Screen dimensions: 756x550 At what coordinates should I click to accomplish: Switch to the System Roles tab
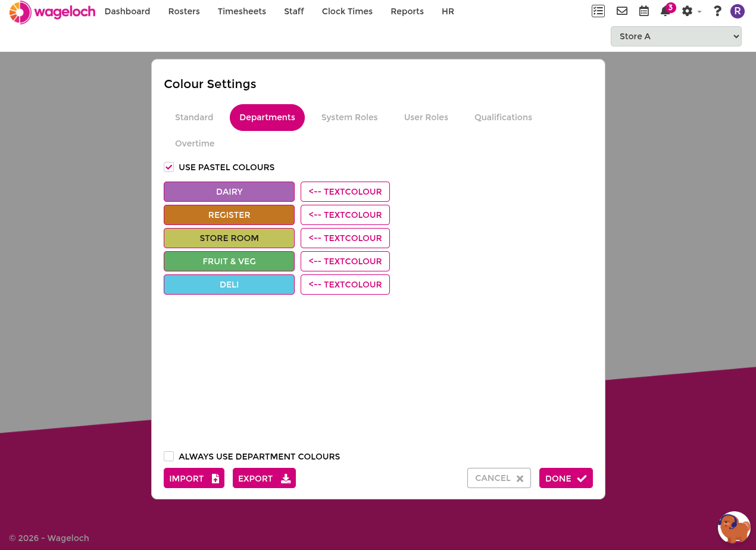pyautogui.click(x=349, y=117)
